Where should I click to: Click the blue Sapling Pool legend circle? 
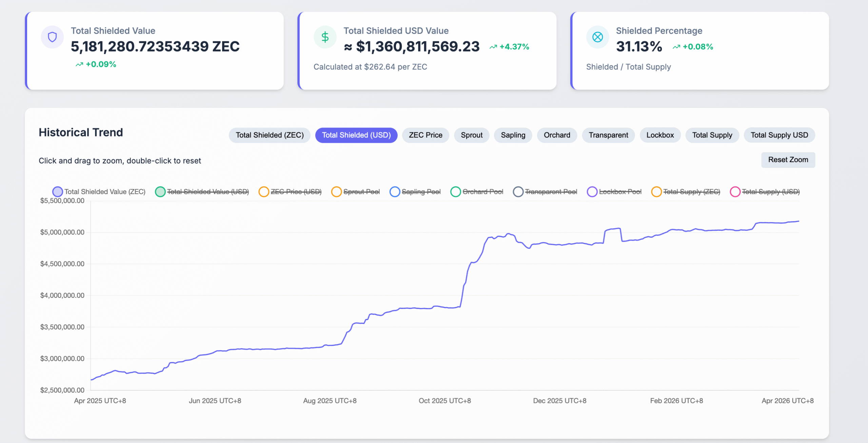point(394,192)
